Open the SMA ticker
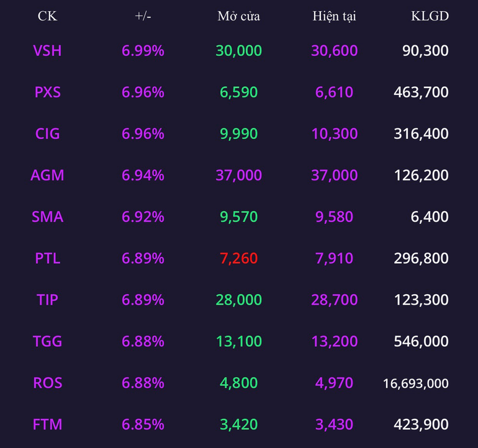 47,217
